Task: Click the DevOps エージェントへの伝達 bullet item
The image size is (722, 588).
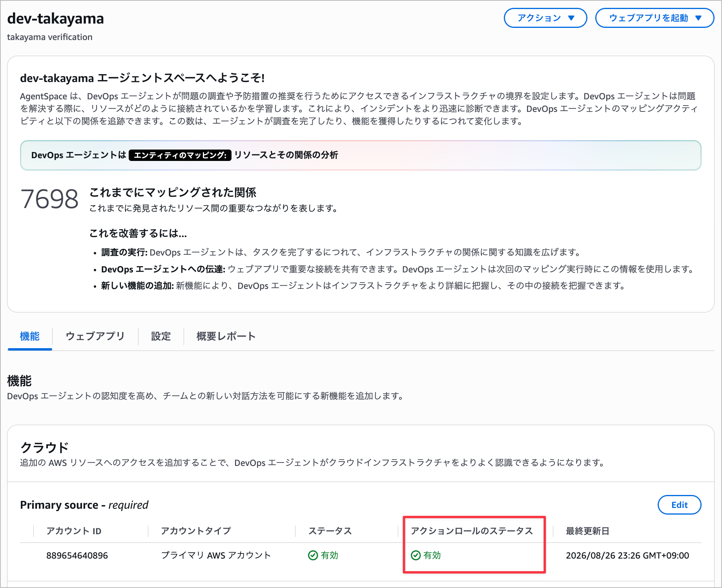Action: pyautogui.click(x=398, y=269)
